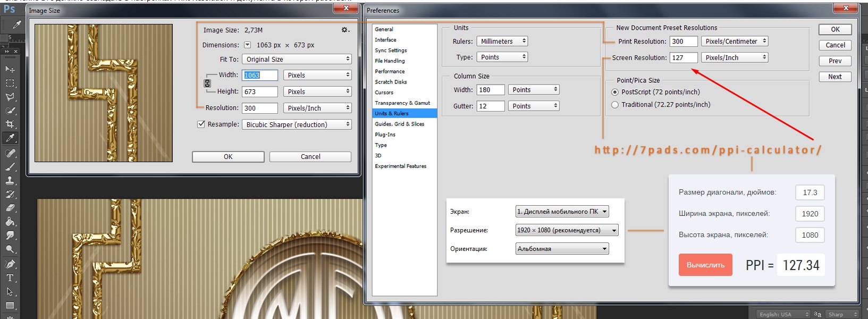Toggle the Resample checkbox
The width and height of the screenshot is (868, 319).
click(201, 124)
